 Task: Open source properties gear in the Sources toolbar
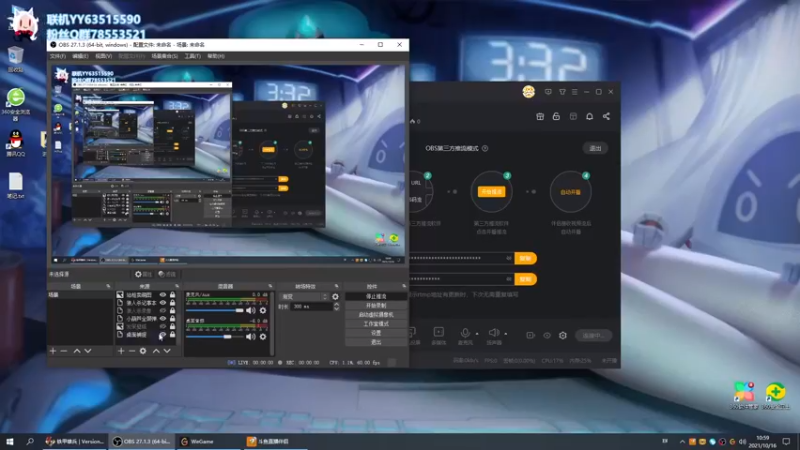pos(143,351)
